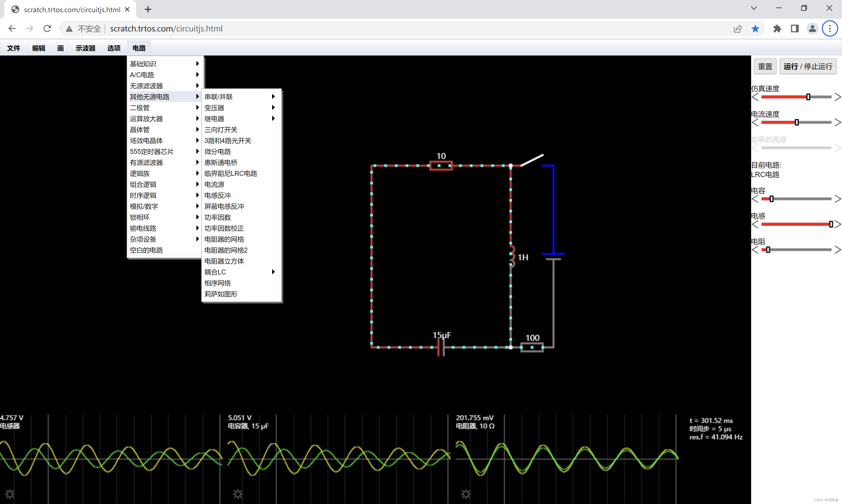Open a new browser tab
Screen dimensions: 842x504
(x=148, y=9)
